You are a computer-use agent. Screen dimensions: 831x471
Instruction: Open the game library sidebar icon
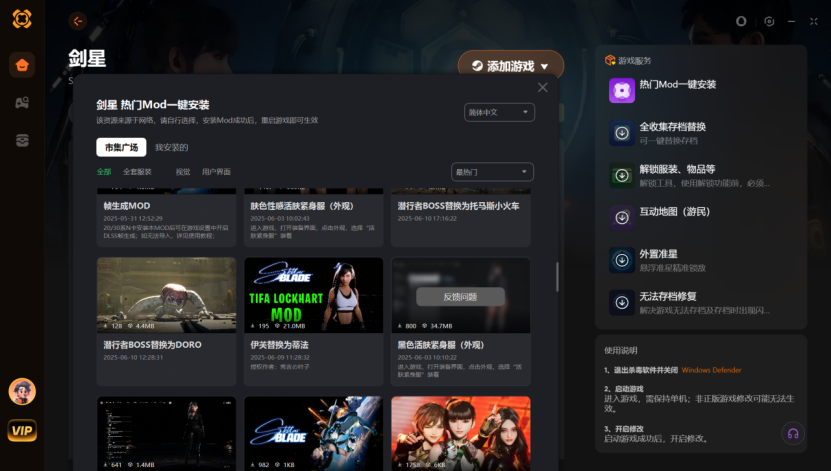pos(22,102)
